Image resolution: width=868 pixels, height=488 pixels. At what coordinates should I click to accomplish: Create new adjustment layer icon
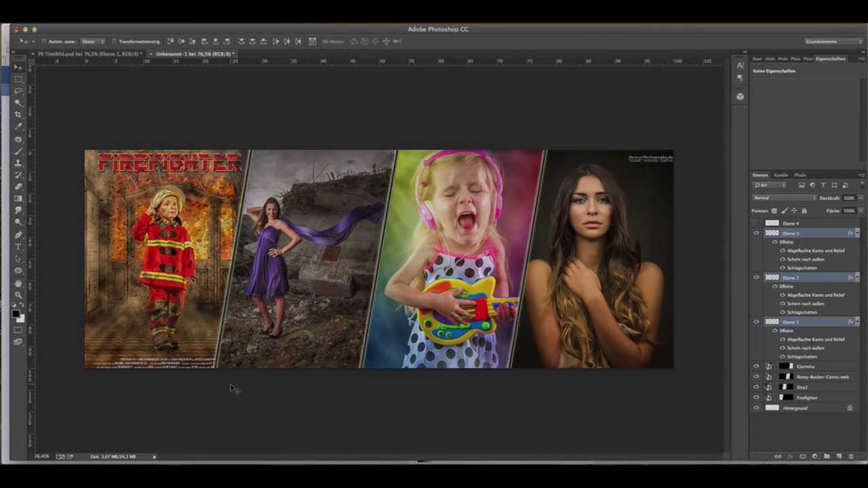pos(815,457)
